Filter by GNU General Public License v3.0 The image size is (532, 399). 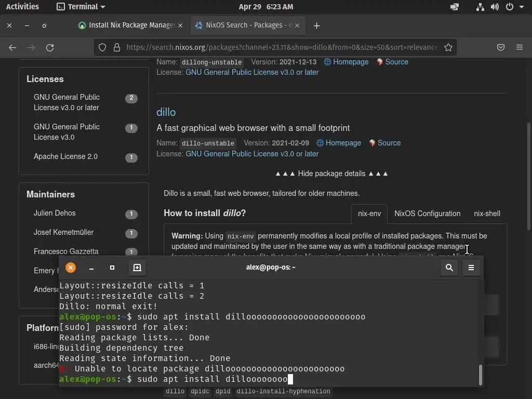point(85,132)
